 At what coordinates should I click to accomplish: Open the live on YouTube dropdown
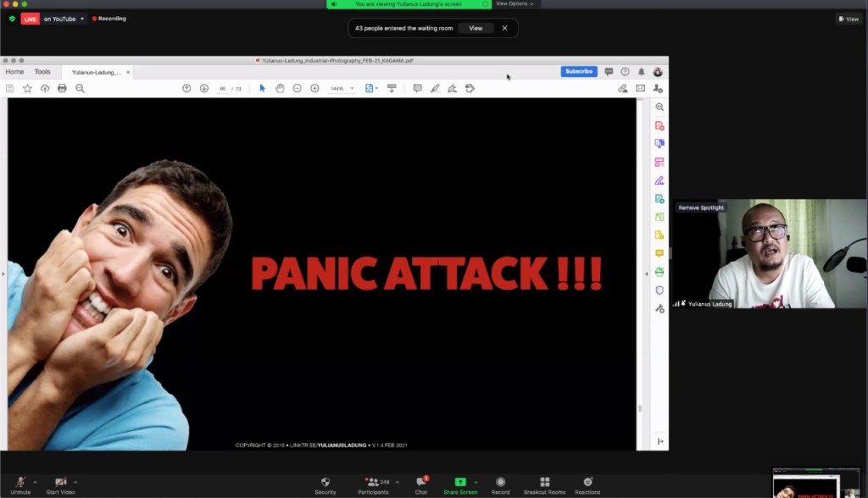(x=64, y=19)
